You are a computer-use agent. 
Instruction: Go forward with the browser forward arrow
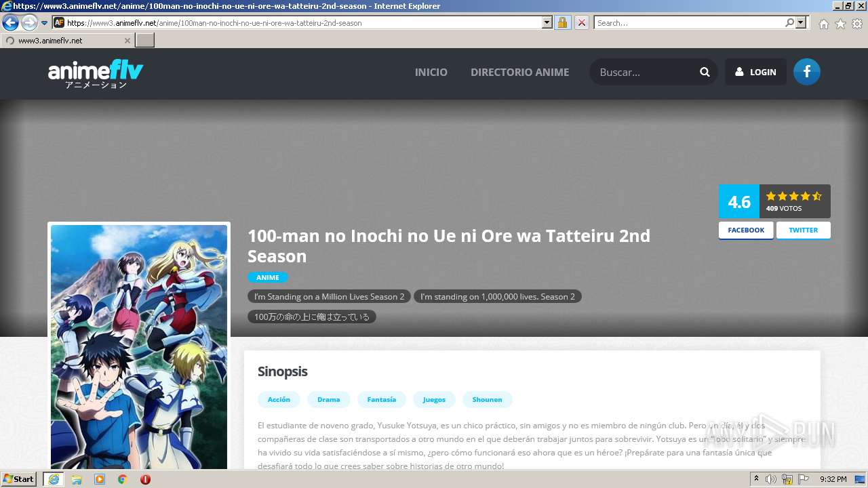[29, 23]
